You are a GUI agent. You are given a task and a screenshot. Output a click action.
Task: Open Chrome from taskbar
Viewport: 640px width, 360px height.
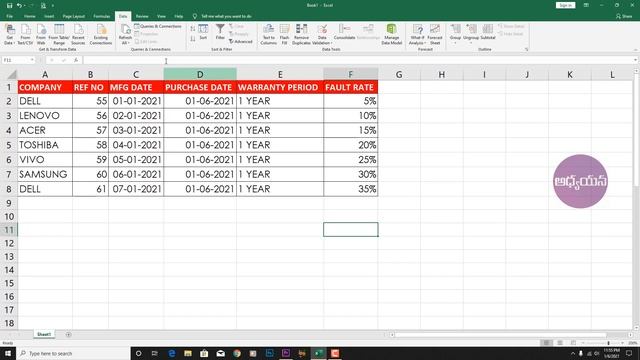(237, 353)
